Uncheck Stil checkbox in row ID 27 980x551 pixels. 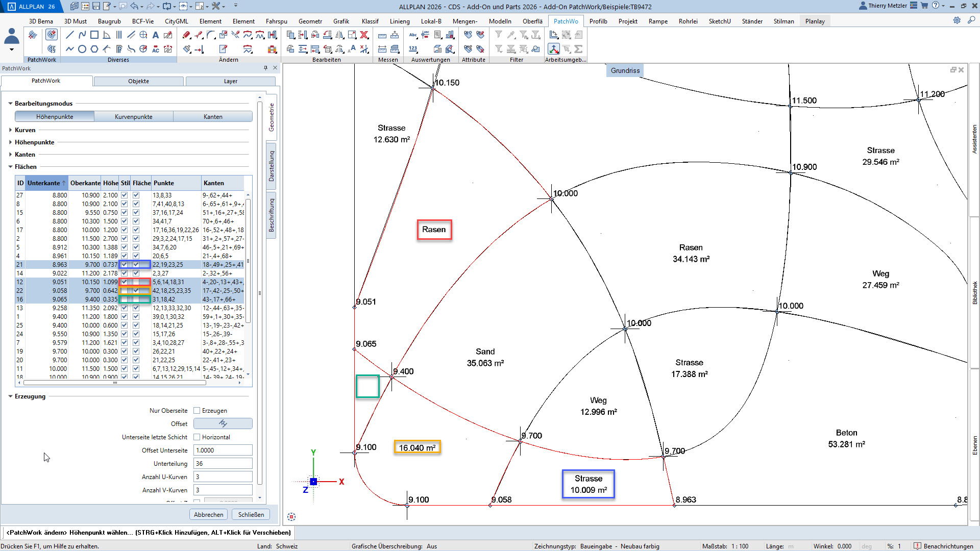(124, 195)
